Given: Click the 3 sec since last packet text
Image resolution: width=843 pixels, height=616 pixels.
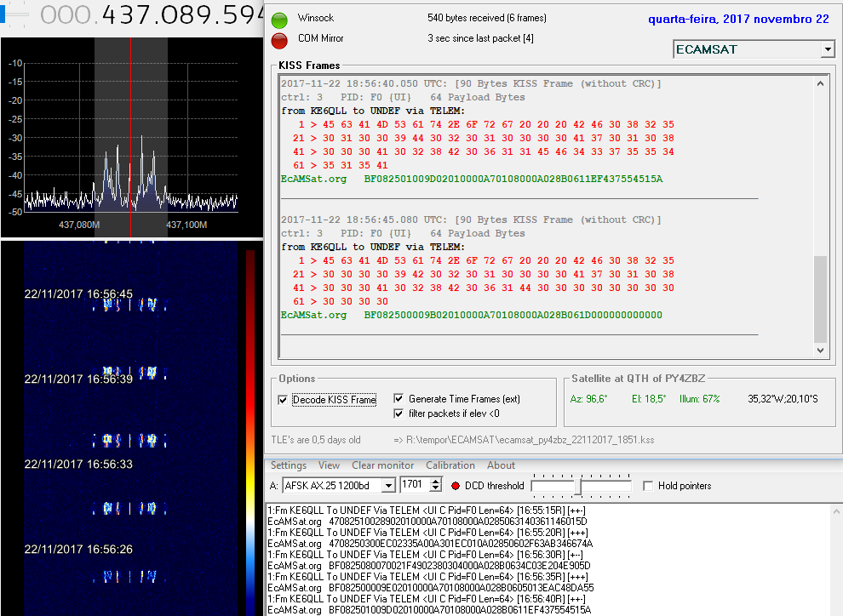Looking at the screenshot, I should 480,38.
